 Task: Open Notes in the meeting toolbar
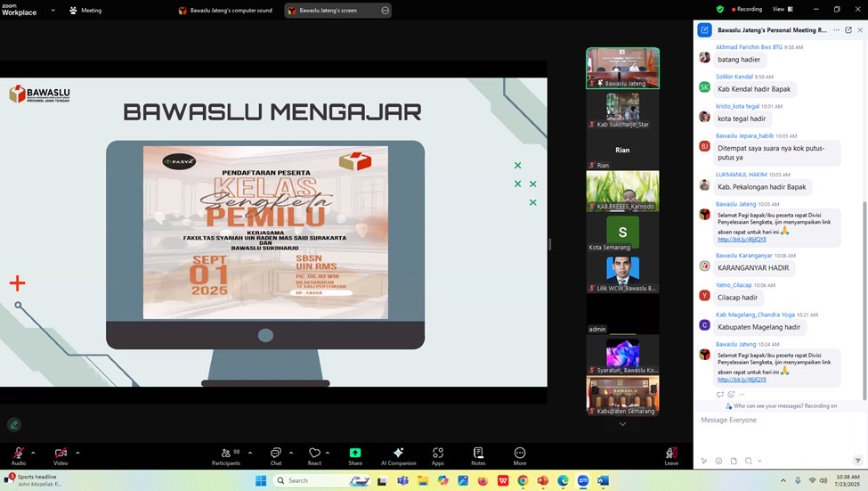click(478, 456)
